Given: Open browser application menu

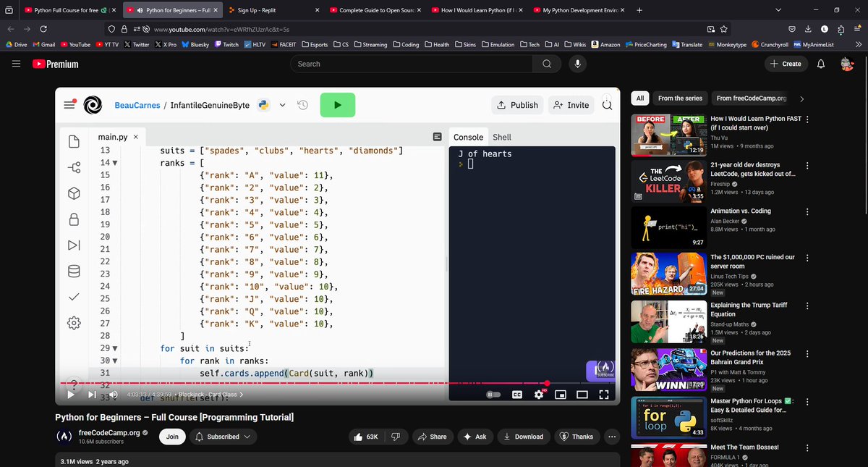Looking at the screenshot, I should (x=857, y=29).
